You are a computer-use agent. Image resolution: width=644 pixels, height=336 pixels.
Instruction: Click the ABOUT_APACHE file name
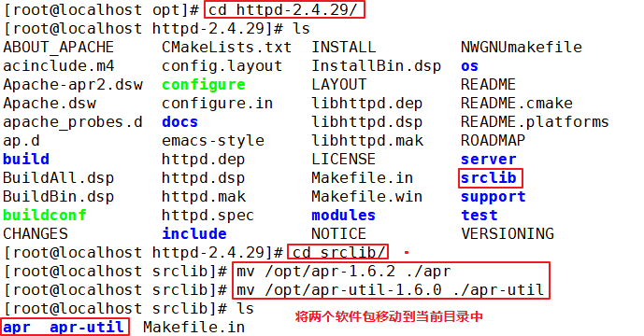[x=58, y=48]
